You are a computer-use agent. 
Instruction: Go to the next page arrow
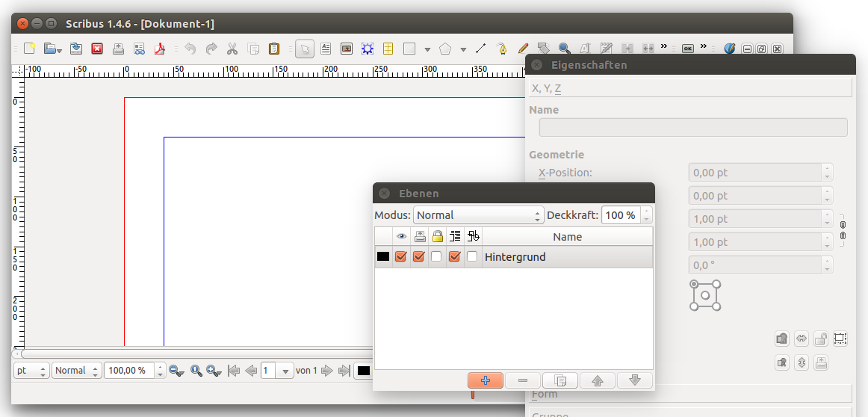[326, 371]
